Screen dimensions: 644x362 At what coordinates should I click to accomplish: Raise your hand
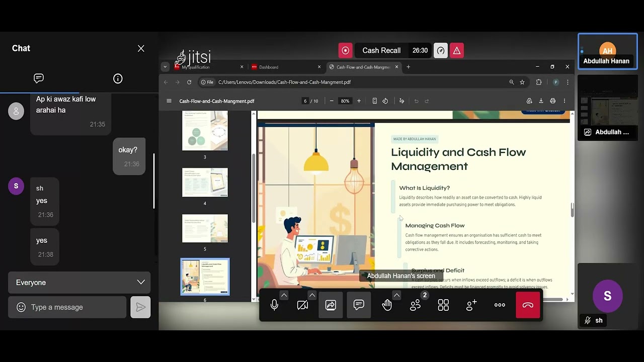pos(387,305)
